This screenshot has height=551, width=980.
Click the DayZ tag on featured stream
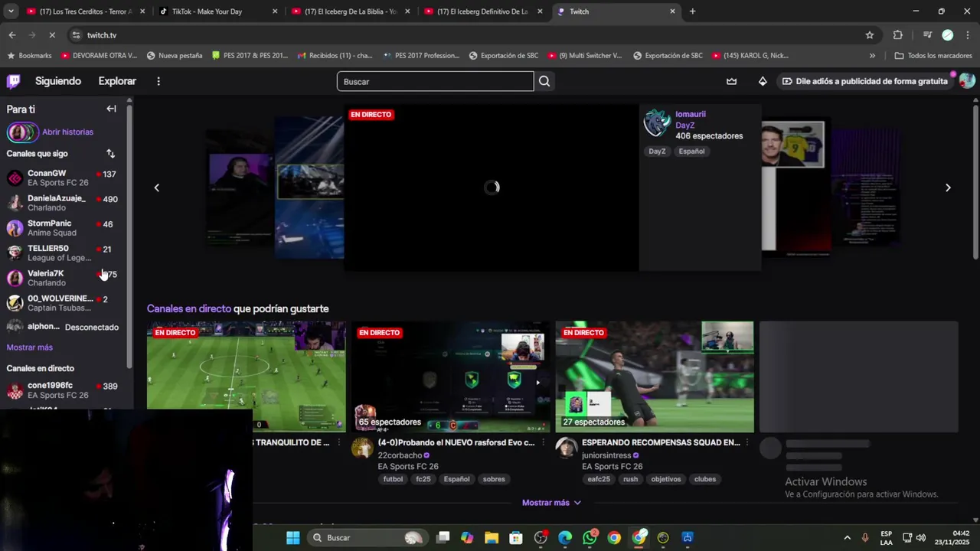coord(657,152)
